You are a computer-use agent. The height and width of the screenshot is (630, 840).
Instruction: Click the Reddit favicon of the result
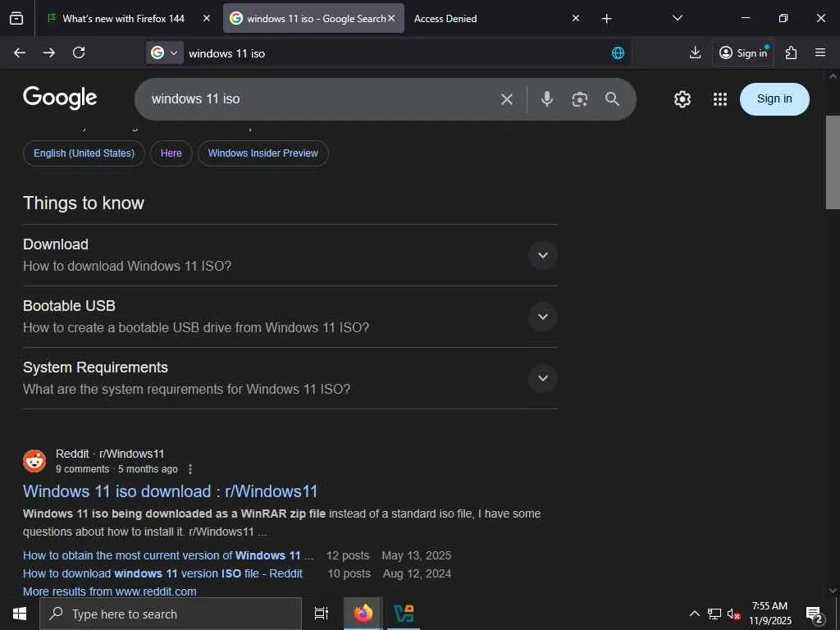pyautogui.click(x=34, y=461)
